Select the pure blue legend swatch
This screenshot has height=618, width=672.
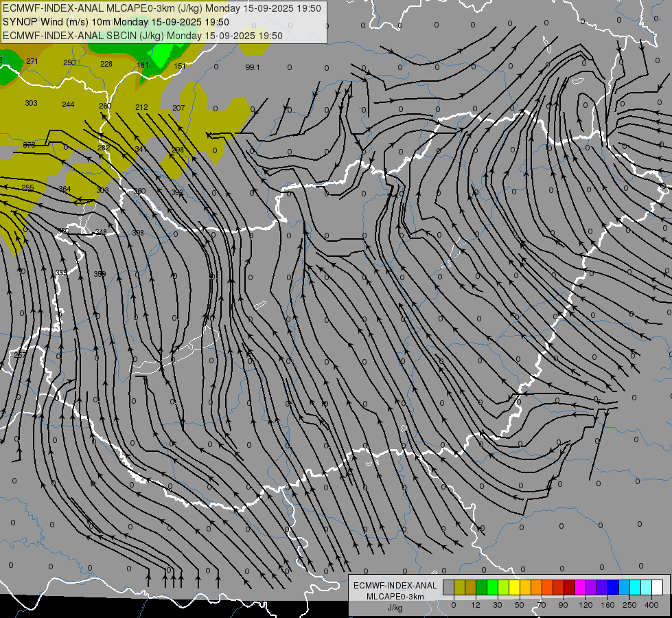tap(613, 587)
